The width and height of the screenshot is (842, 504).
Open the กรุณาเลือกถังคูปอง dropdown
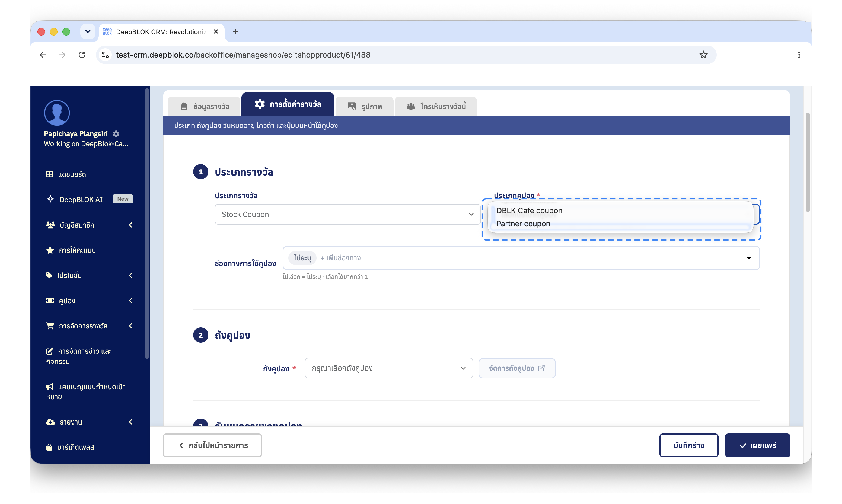389,368
